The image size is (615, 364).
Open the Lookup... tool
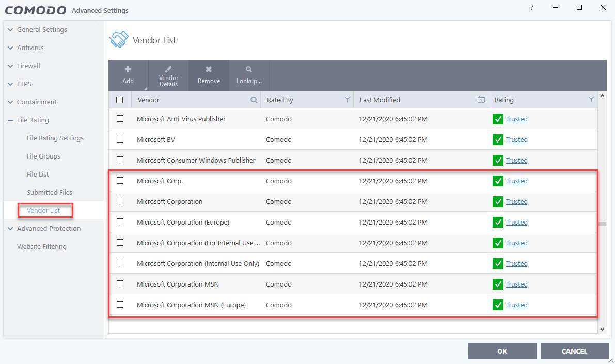(x=249, y=75)
